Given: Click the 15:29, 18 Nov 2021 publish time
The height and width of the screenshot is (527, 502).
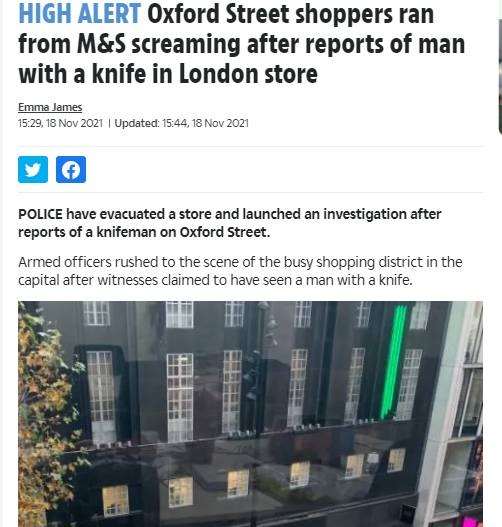Looking at the screenshot, I should click(60, 123).
